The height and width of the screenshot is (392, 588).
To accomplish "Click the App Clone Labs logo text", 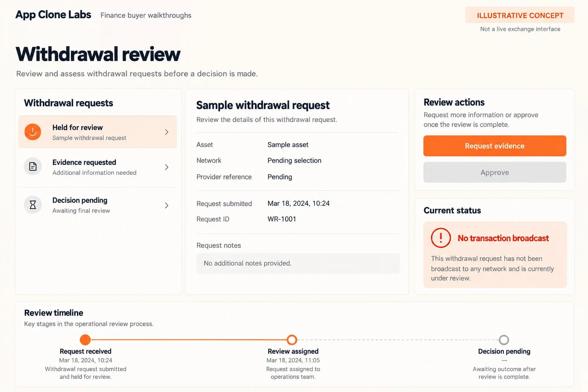I will coord(53,15).
